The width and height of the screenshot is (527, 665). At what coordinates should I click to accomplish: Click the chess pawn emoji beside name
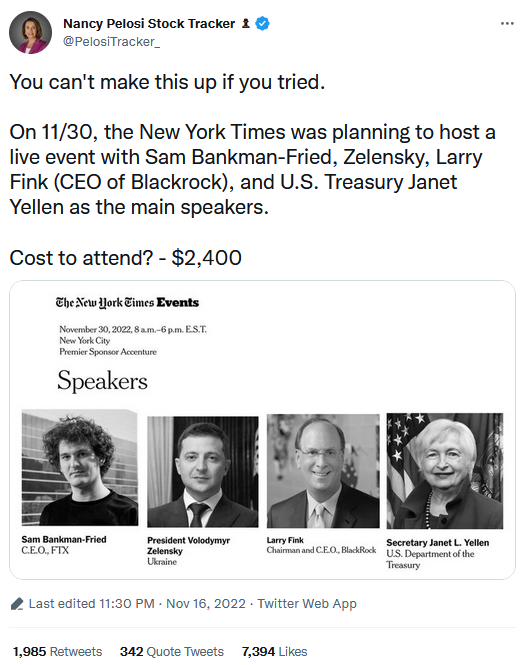[x=246, y=23]
